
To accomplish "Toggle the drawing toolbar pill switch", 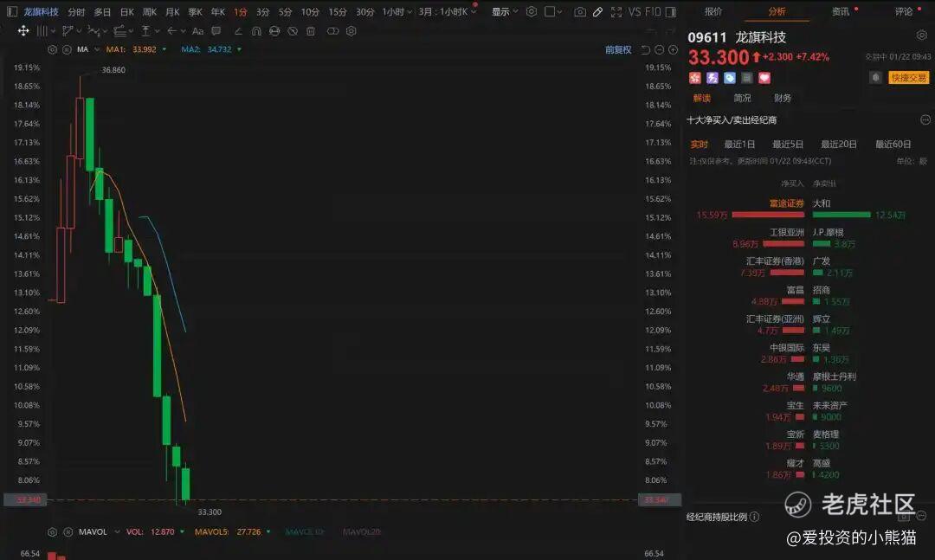I will pyautogui.click(x=332, y=31).
